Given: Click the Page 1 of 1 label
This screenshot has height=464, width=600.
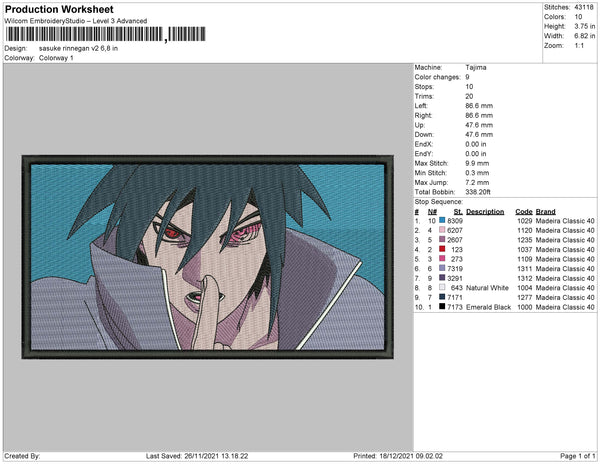Looking at the screenshot, I should point(577,456).
